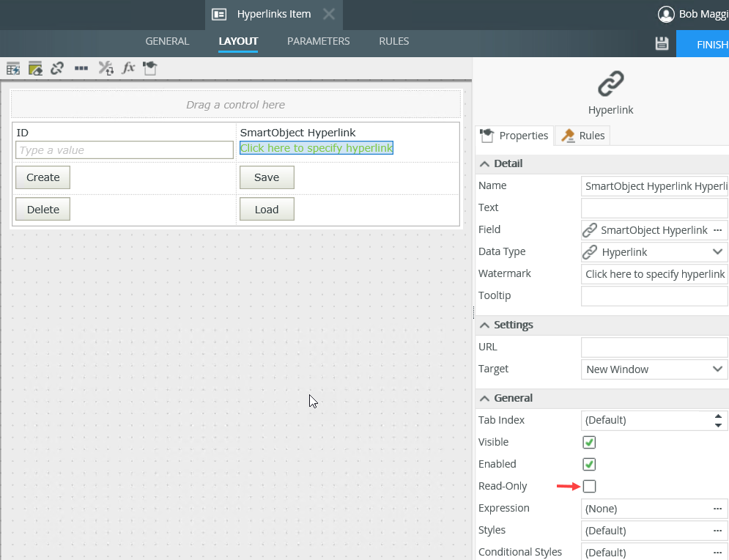Viewport: 729px width, 560px height.
Task: Click the Tab Index stepper arrows
Action: click(718, 420)
